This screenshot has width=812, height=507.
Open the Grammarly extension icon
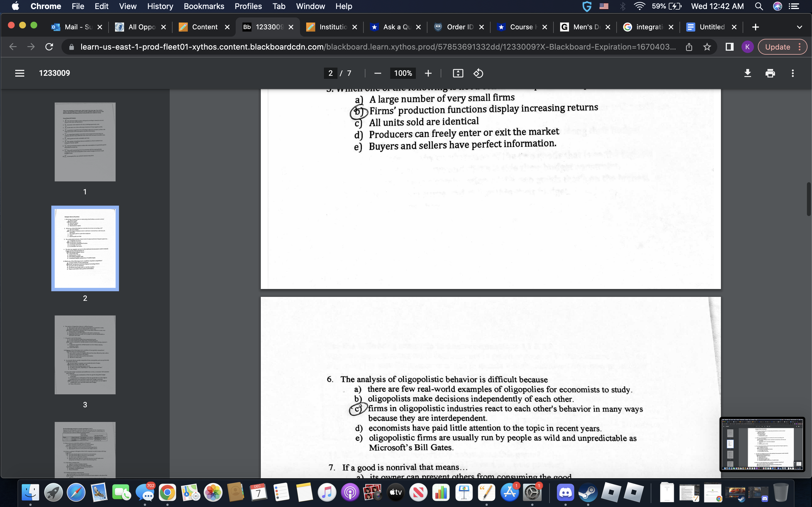pos(587,6)
